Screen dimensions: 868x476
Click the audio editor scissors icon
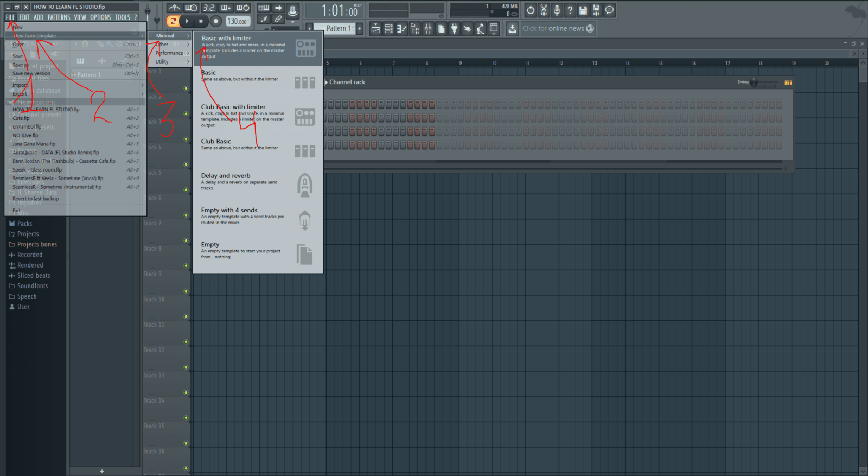click(544, 10)
